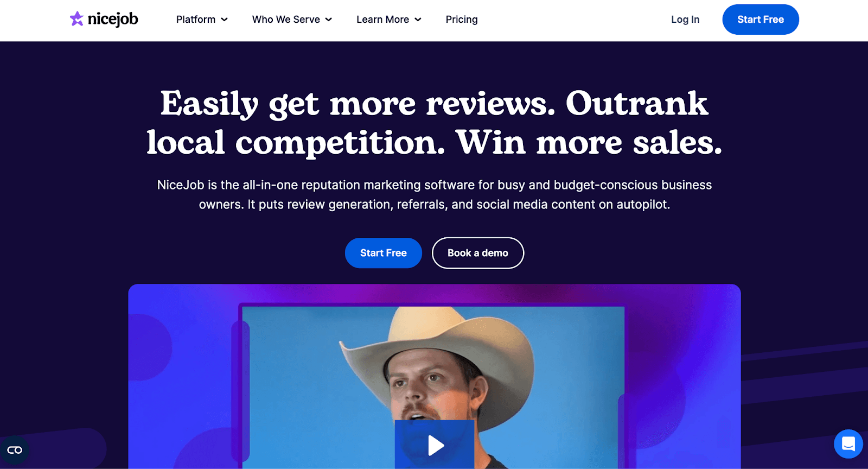This screenshot has width=868, height=469.
Task: Open the Platform menu label
Action: click(x=196, y=20)
